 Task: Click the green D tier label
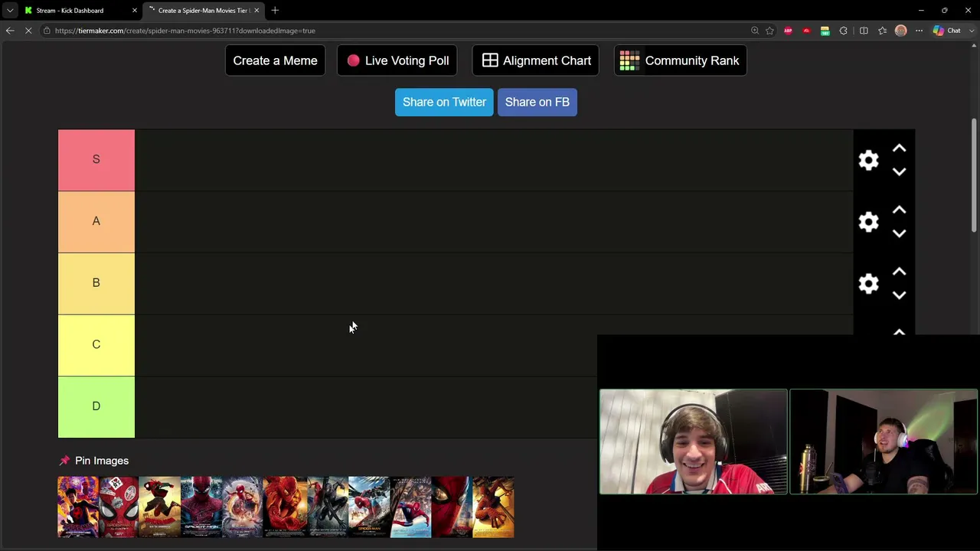tap(96, 407)
